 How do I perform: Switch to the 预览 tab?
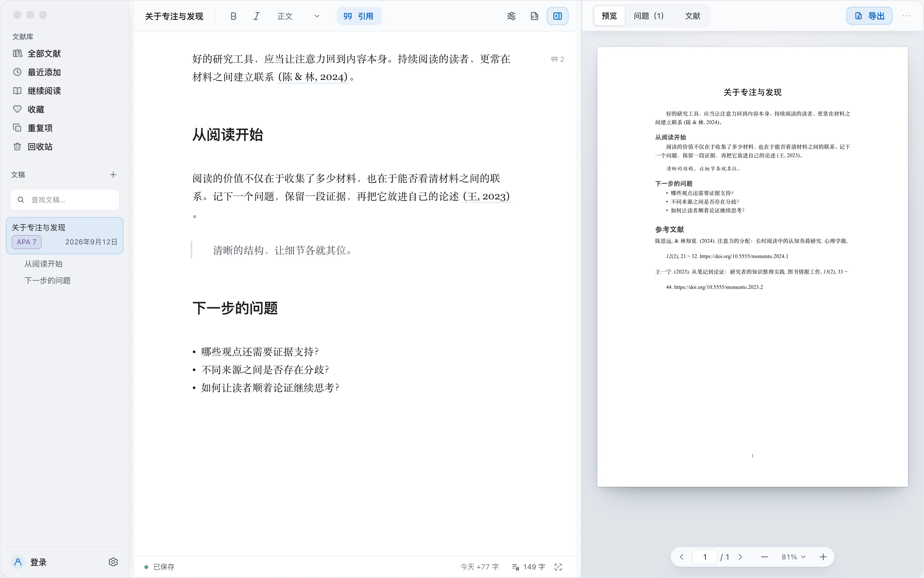coord(609,16)
